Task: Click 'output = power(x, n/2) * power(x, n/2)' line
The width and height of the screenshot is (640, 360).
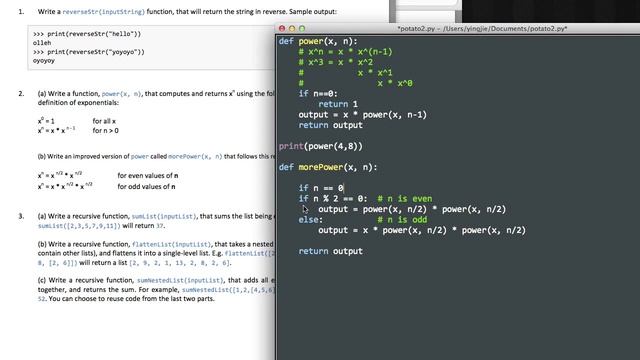Action: coord(412,209)
